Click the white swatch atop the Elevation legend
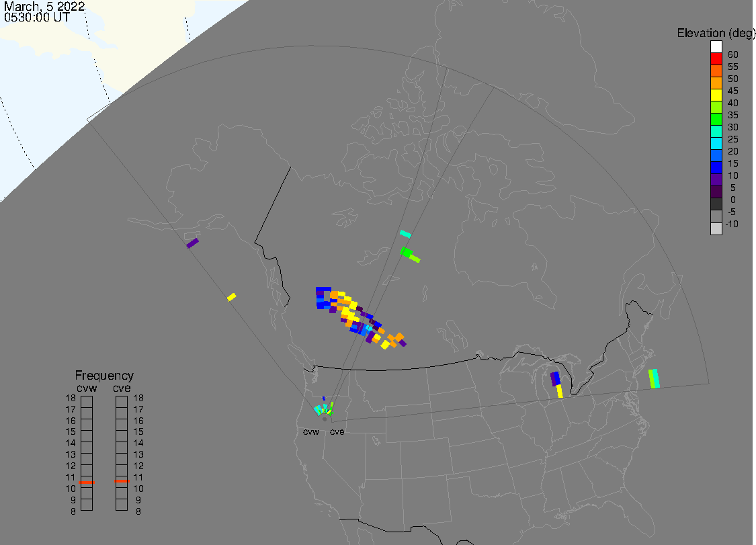The height and width of the screenshot is (545, 756). 716,47
